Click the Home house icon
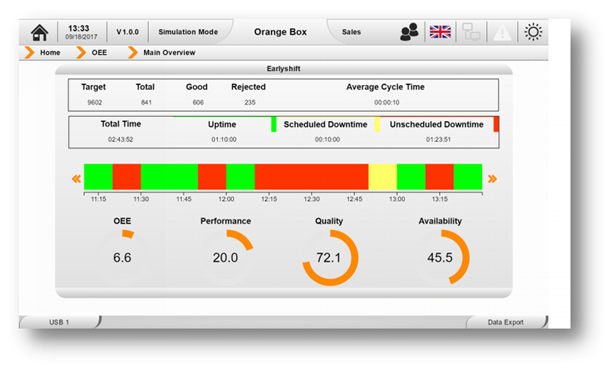Screen dimensions: 613x371 [39, 32]
